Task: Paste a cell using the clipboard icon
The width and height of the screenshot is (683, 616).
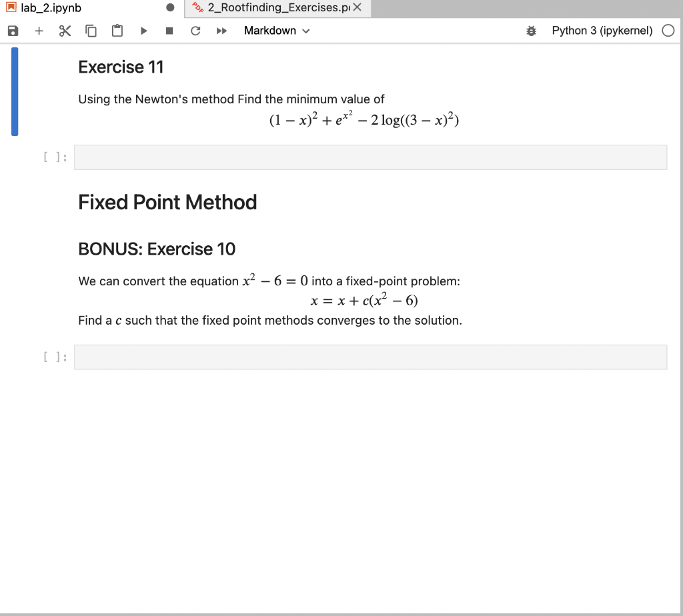Action: click(117, 30)
